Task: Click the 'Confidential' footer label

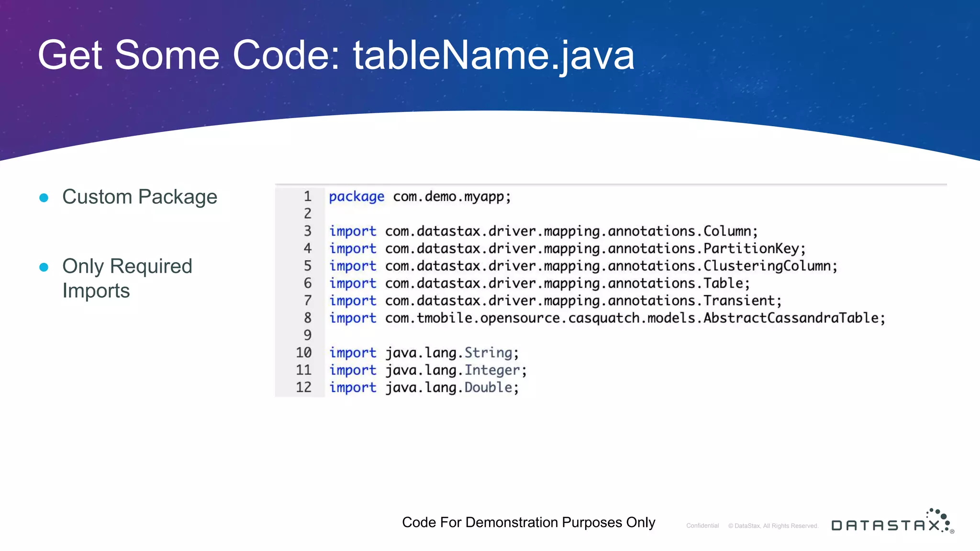Action: tap(702, 526)
